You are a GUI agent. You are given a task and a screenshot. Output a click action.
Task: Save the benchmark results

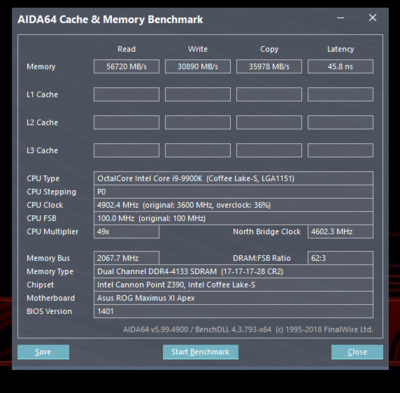click(43, 352)
